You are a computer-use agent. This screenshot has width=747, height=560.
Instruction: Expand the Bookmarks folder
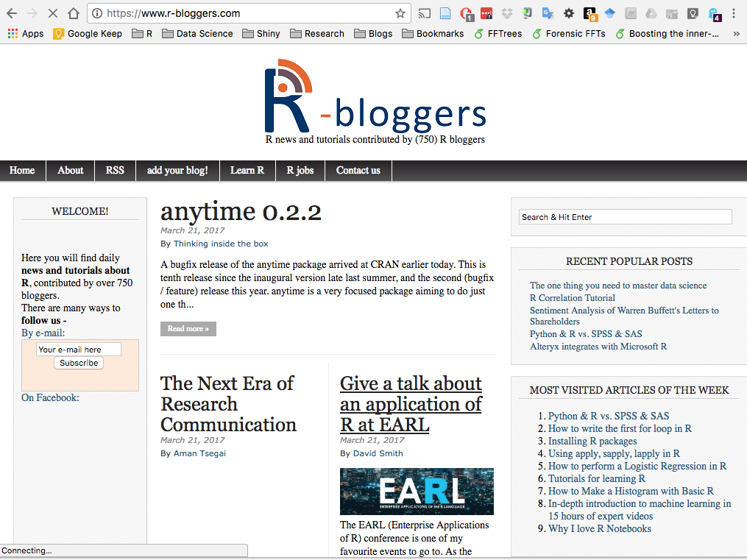pyautogui.click(x=433, y=33)
